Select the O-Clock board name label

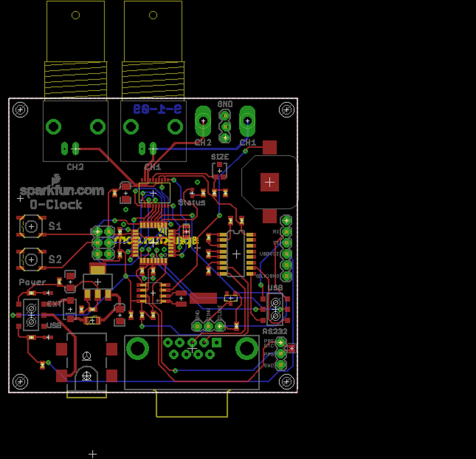(x=56, y=204)
